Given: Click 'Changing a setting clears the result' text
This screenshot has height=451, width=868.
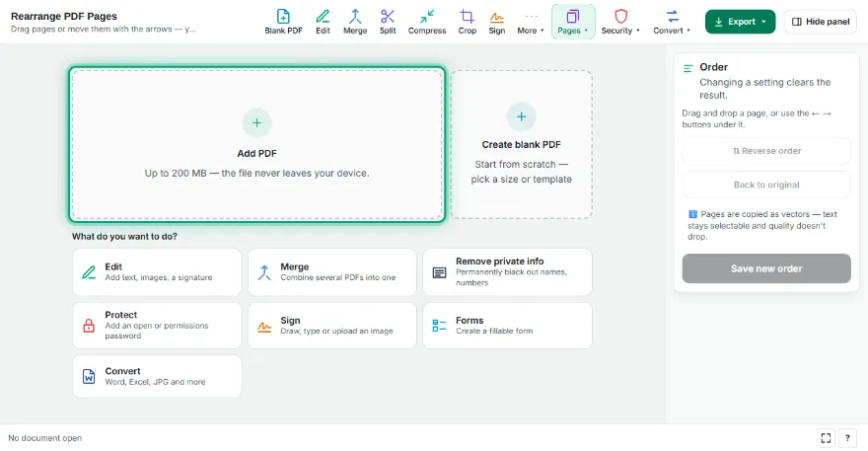Looking at the screenshot, I should (765, 89).
